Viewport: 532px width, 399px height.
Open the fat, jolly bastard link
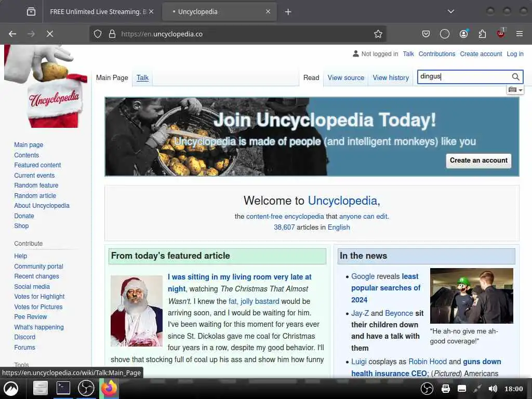(x=254, y=301)
